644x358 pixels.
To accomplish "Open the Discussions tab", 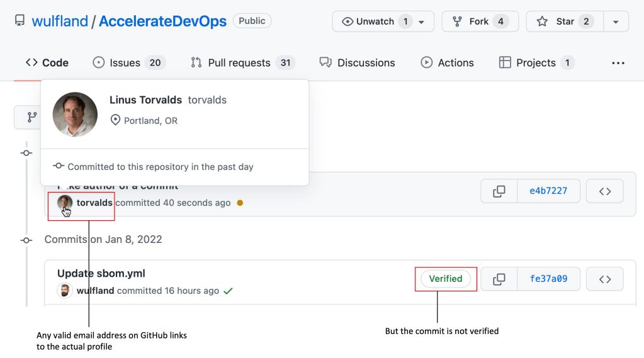I will tap(357, 63).
